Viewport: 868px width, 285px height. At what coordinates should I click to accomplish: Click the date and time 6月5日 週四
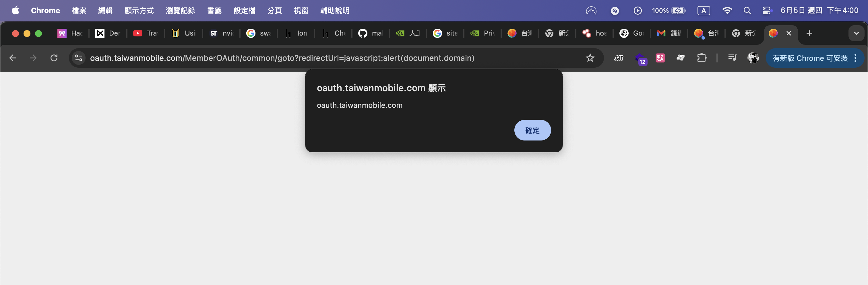(819, 10)
